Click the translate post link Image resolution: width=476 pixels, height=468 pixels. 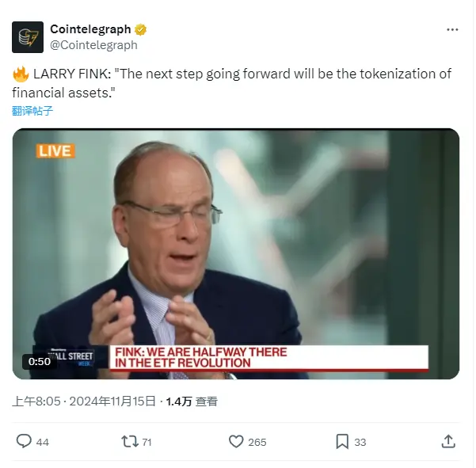[x=32, y=111]
